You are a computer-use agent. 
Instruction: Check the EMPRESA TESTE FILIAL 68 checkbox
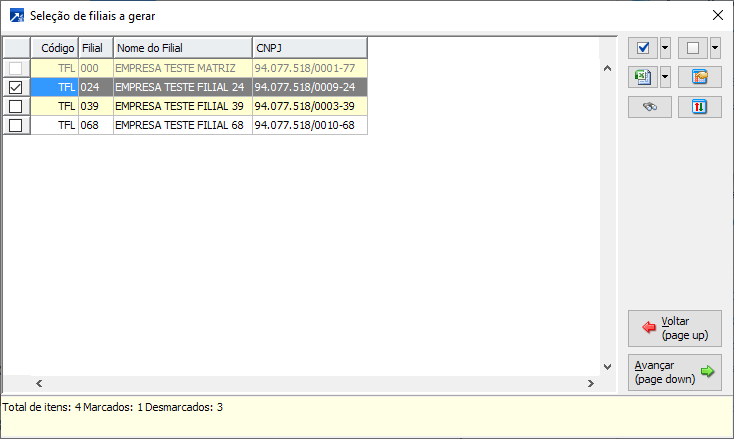pos(16,125)
